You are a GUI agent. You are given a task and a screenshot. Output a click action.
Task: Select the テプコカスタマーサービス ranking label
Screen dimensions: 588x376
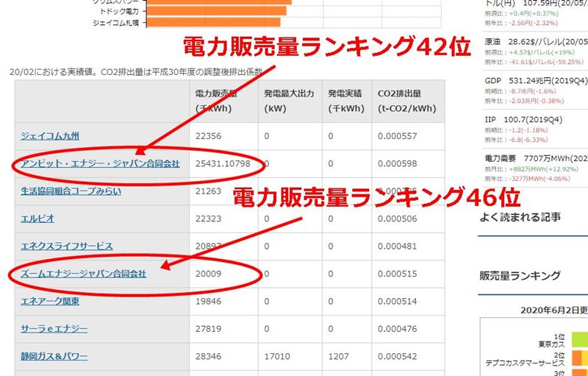(525, 363)
